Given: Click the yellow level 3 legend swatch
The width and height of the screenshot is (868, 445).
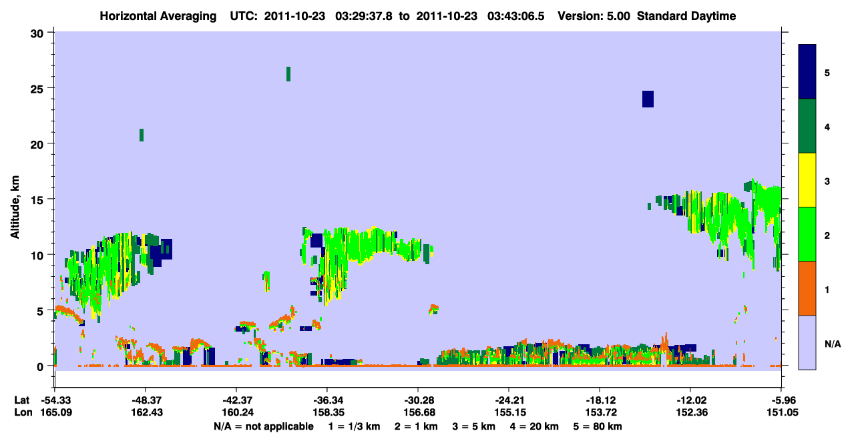Looking at the screenshot, I should [x=807, y=180].
